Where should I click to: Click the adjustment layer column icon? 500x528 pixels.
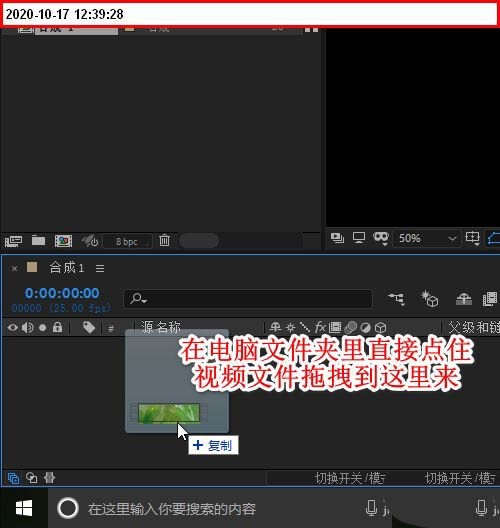365,327
